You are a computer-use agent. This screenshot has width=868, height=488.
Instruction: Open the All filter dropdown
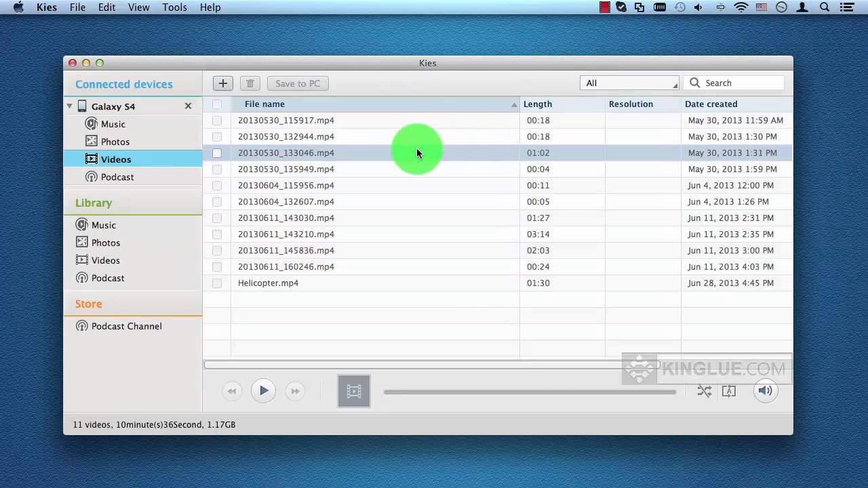(629, 83)
